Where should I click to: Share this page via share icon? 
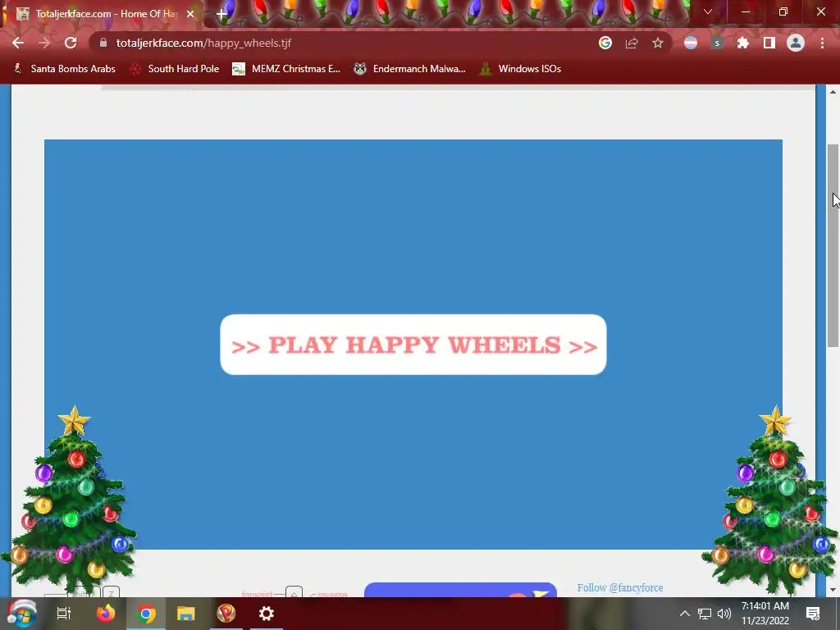tap(632, 43)
